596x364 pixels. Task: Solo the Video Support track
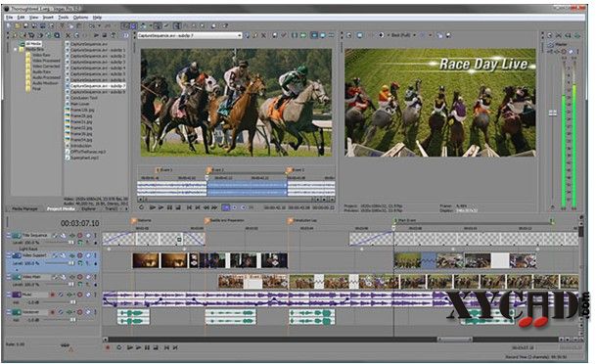pyautogui.click(x=95, y=255)
